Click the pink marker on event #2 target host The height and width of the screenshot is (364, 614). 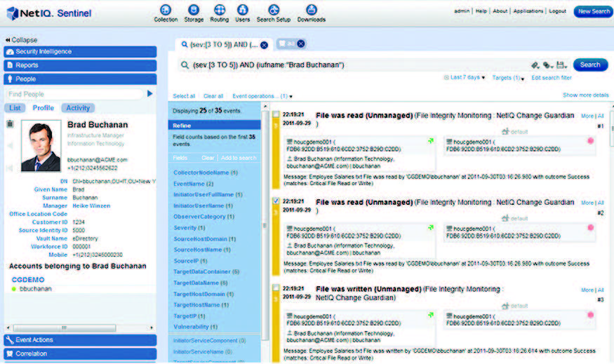click(x=591, y=228)
